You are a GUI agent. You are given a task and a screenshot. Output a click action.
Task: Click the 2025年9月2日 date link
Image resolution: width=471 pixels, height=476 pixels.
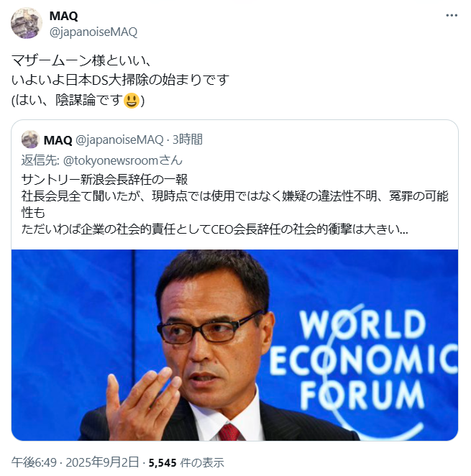click(102, 462)
